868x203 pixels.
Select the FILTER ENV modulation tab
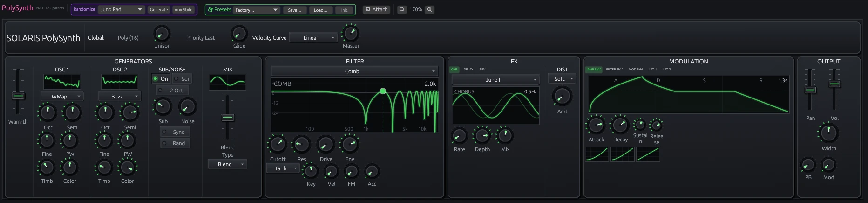(x=614, y=70)
